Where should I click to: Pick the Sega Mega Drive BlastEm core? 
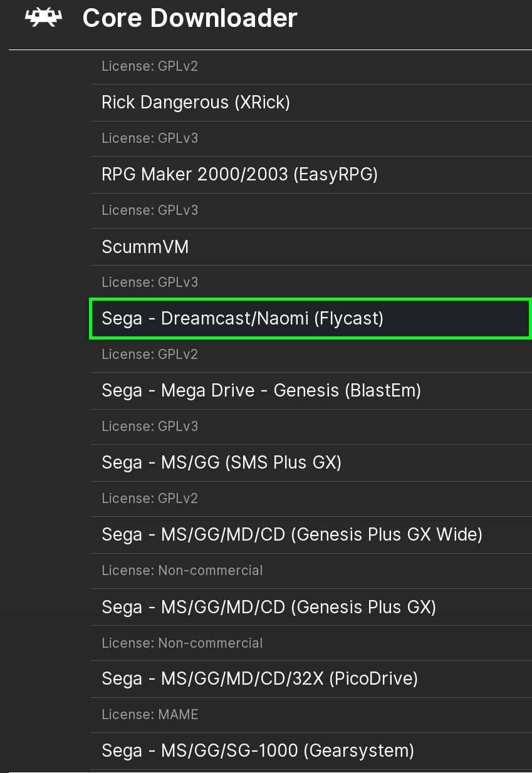[x=261, y=391]
